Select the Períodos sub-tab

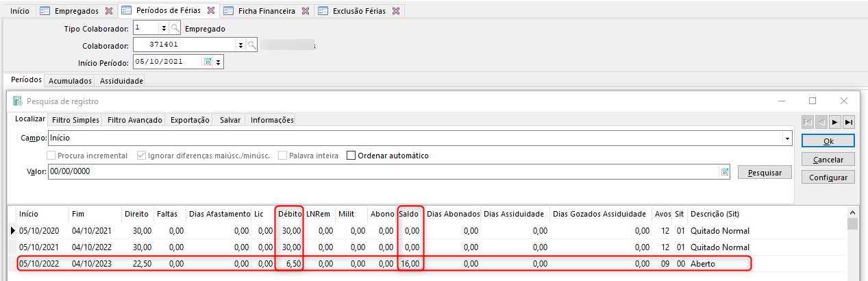(25, 80)
